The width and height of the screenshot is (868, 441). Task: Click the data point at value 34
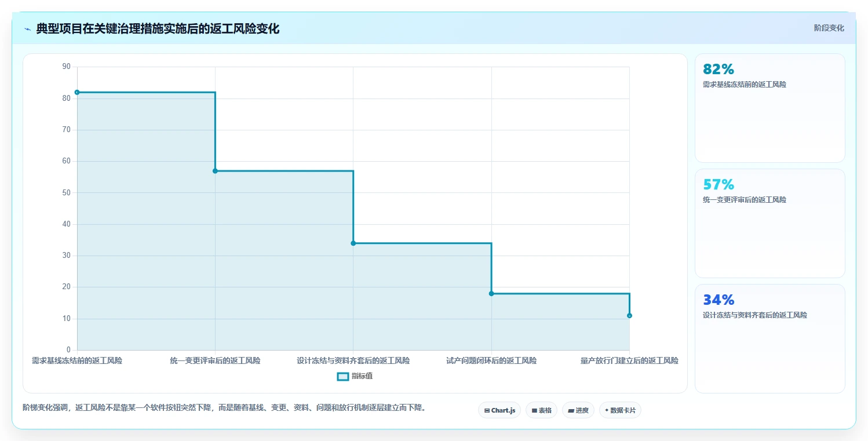pyautogui.click(x=353, y=243)
